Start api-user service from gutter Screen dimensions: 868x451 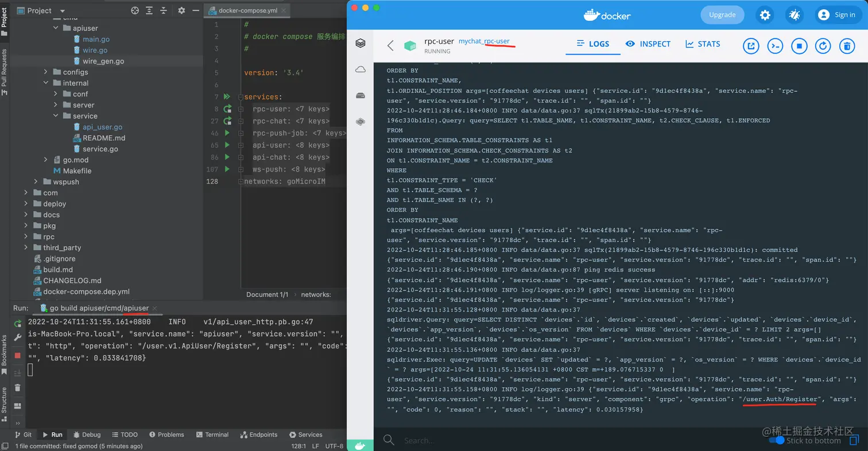coord(227,145)
